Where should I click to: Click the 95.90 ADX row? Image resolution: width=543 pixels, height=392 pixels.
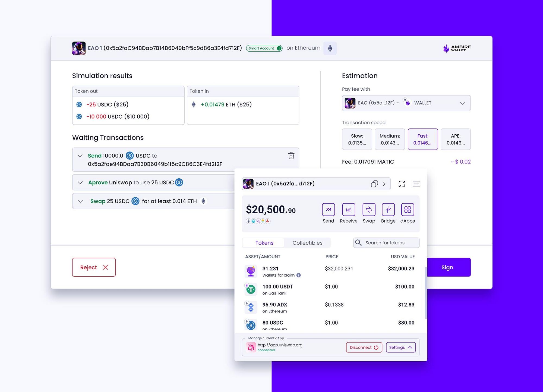330,307
